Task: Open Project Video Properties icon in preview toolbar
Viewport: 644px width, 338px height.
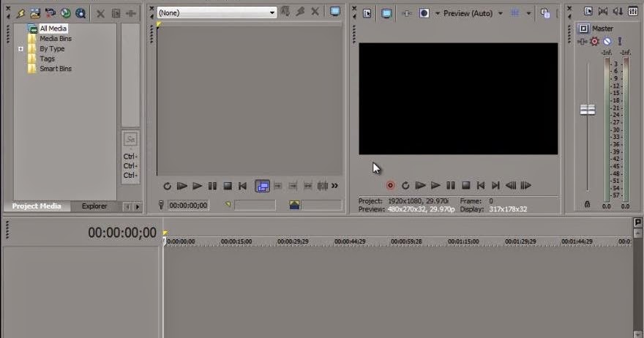Action: click(x=367, y=14)
